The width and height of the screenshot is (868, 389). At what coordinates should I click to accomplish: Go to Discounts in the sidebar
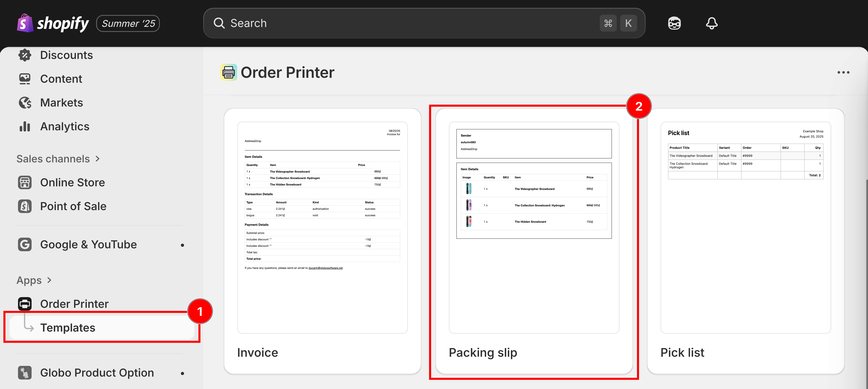point(66,55)
